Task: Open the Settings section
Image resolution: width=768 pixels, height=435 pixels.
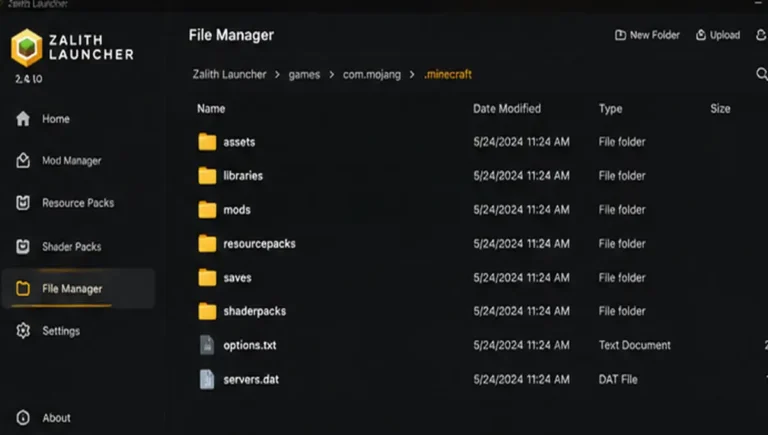Action: [x=61, y=331]
